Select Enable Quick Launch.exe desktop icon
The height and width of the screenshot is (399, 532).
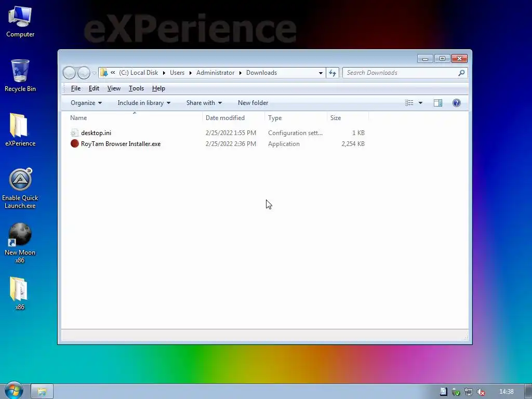click(x=20, y=188)
